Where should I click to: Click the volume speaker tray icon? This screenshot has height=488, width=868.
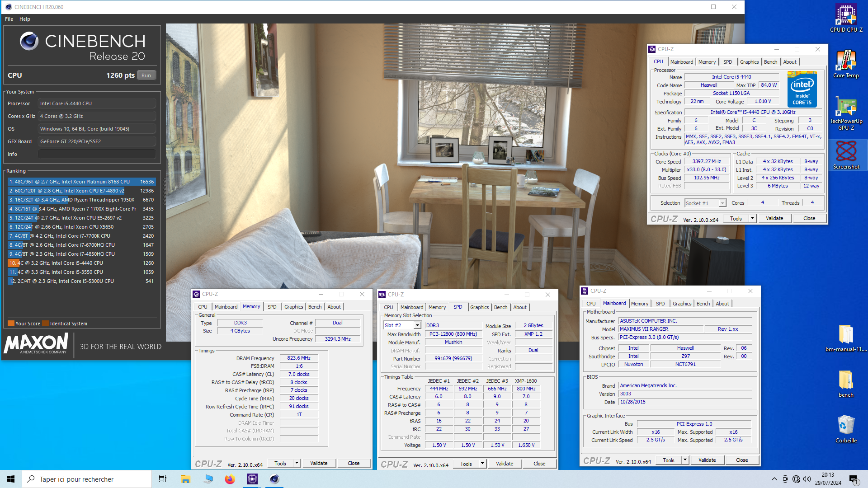[x=807, y=479]
